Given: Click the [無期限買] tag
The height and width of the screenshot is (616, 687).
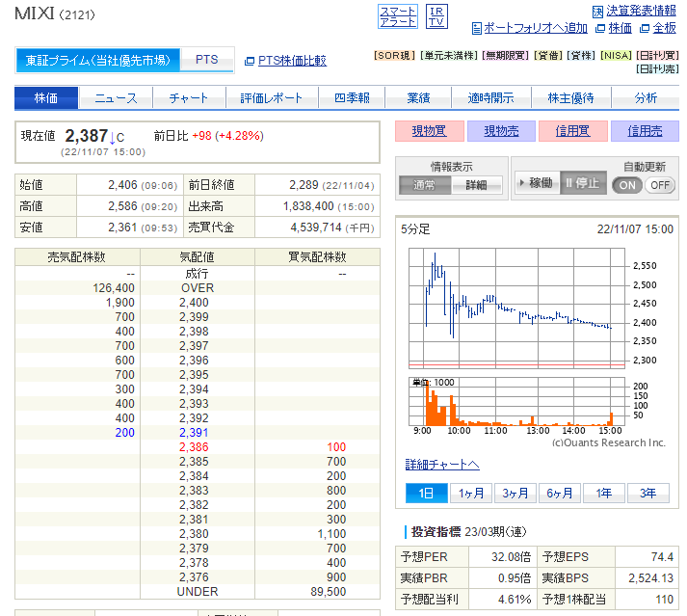Looking at the screenshot, I should click(x=505, y=56).
